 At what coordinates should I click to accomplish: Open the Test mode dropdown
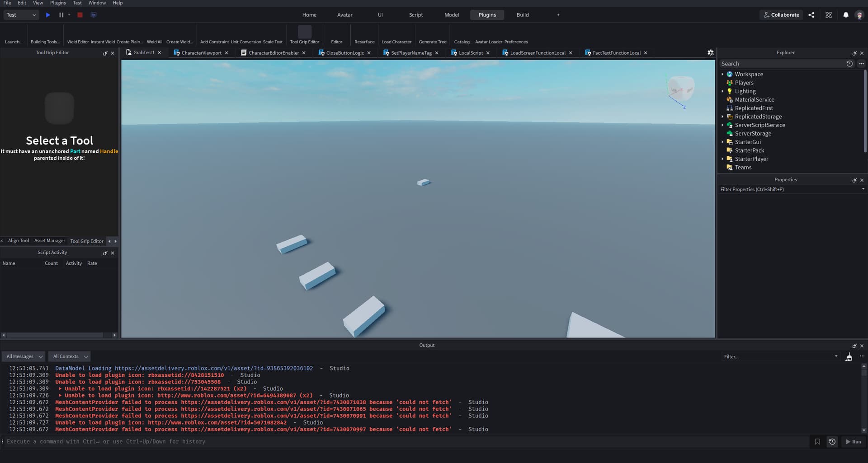click(x=21, y=15)
